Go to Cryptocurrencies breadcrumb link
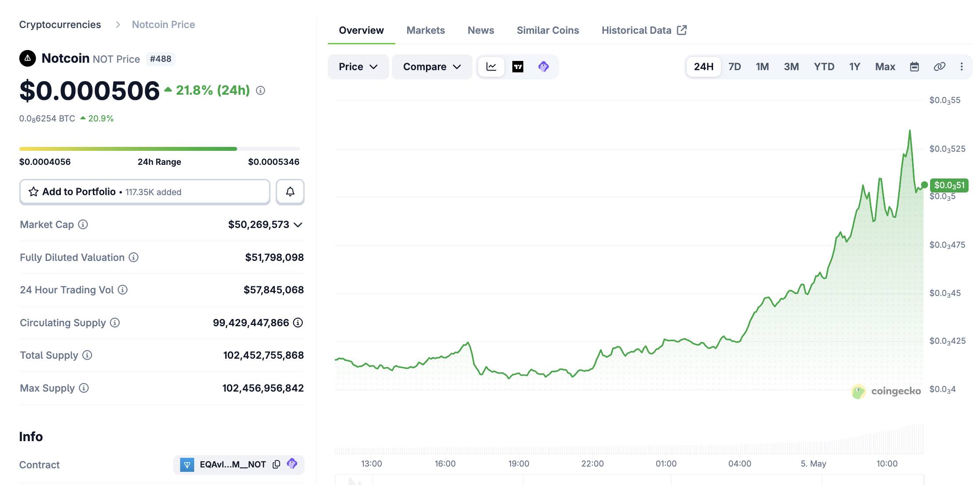The image size is (980, 485). pos(60,25)
